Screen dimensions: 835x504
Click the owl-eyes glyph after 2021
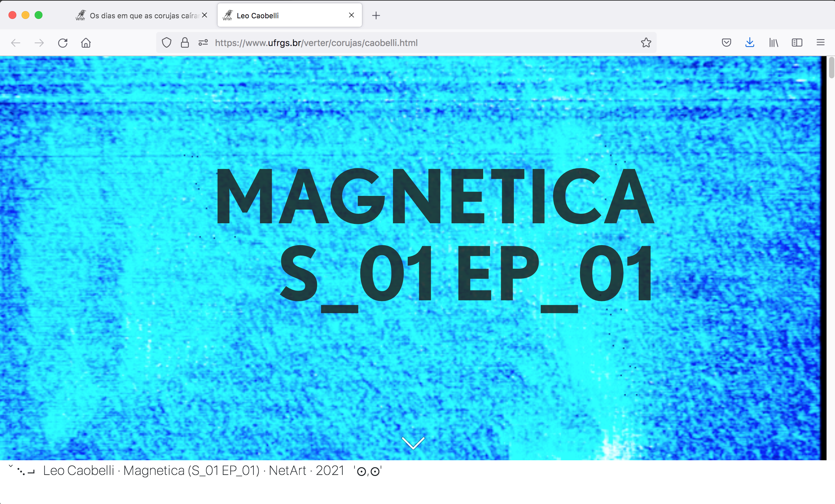368,471
